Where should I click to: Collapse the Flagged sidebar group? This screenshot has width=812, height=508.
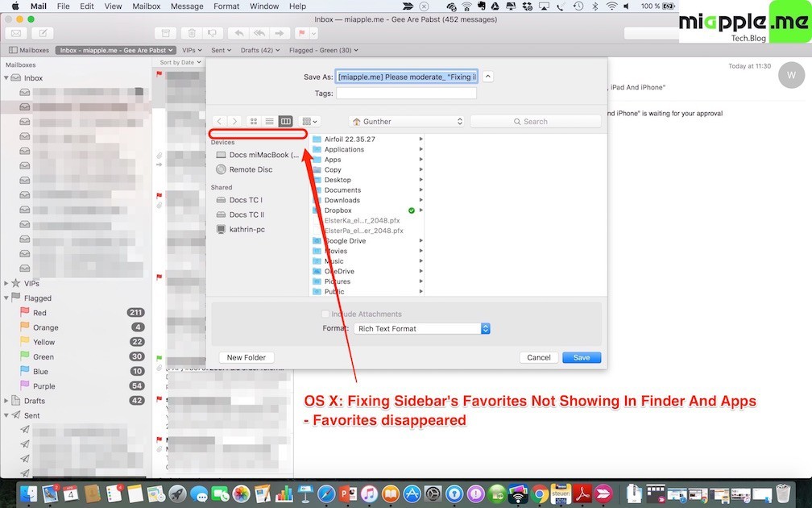click(6, 298)
